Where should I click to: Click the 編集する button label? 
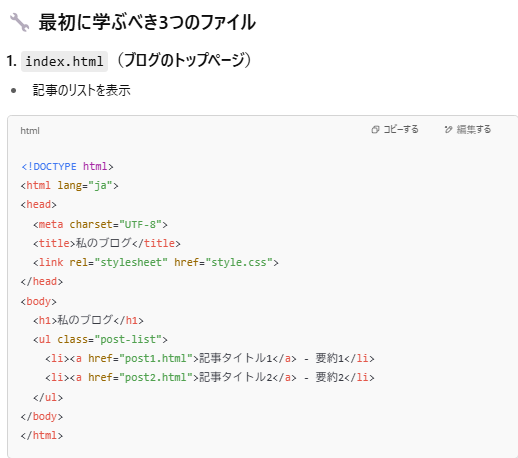[x=474, y=129]
